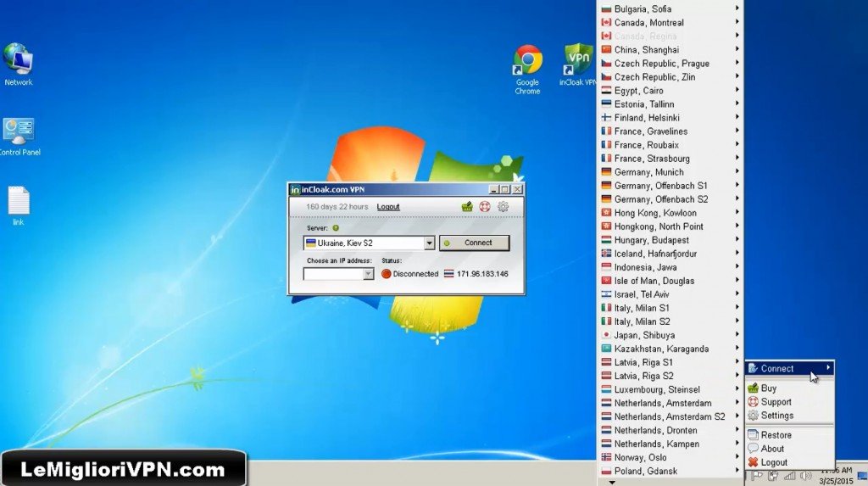Screen dimensions: 868x486
Task: Click the lifebuoy Support icon in inCloak window
Action: (485, 207)
